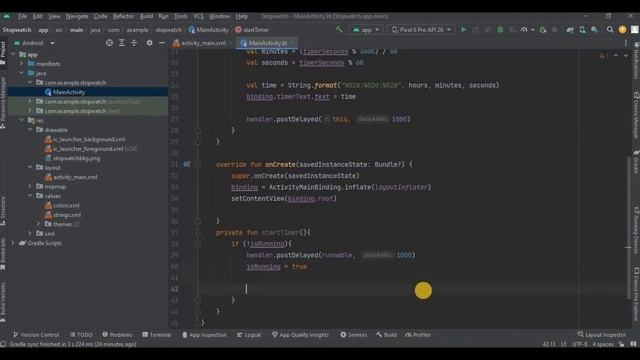Screen dimensions: 640x360
Task: Open Project panel gear options
Action: tap(149, 43)
